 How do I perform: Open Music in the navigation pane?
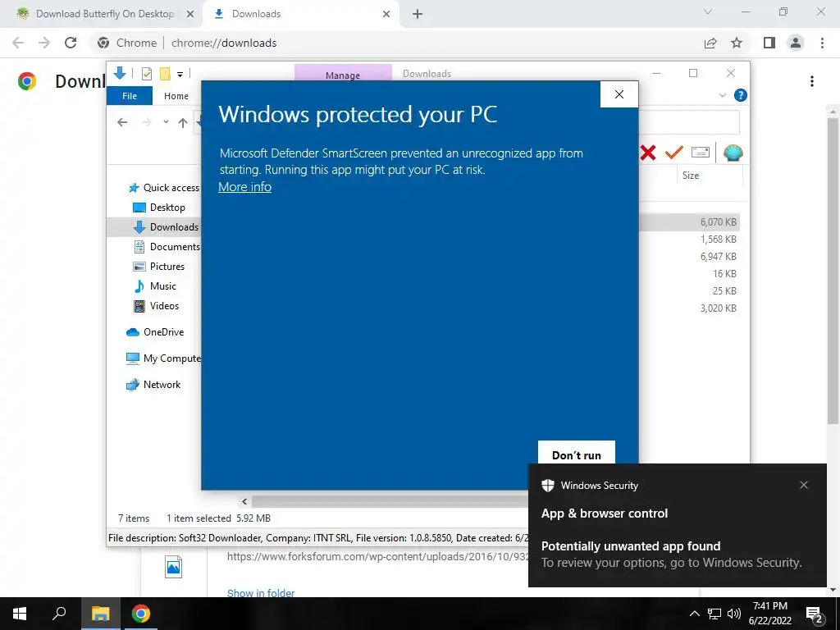pos(154,286)
